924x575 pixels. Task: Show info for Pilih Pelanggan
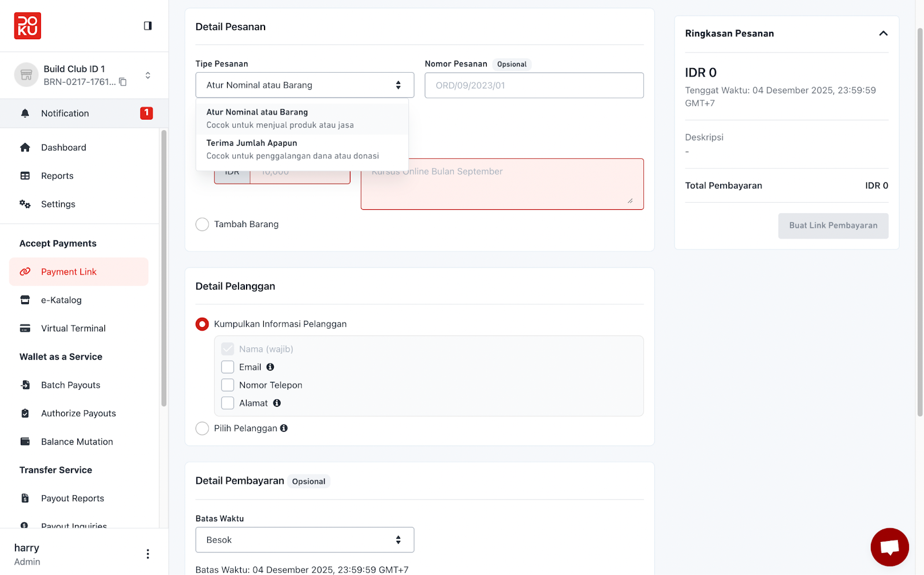(284, 428)
